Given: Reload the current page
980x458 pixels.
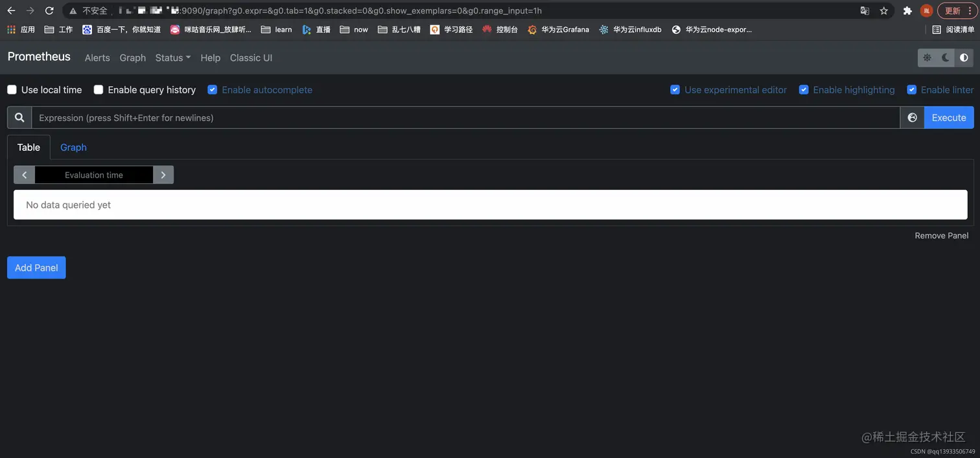Looking at the screenshot, I should tap(49, 11).
